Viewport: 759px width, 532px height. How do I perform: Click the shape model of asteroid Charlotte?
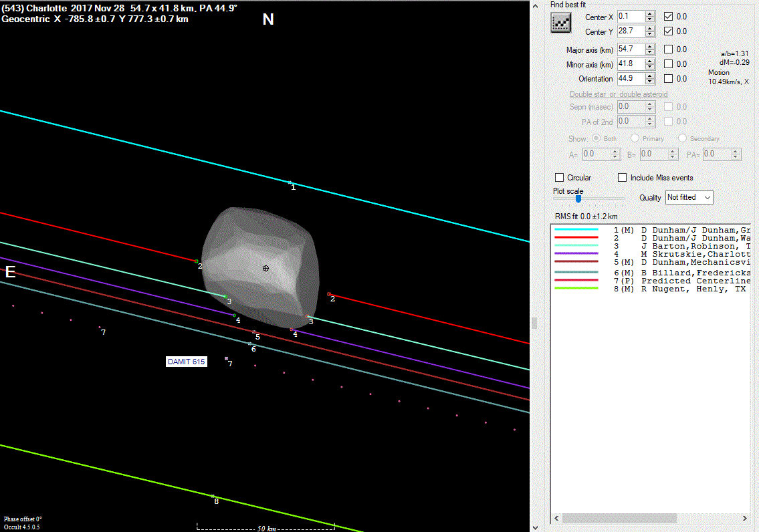pyautogui.click(x=260, y=267)
